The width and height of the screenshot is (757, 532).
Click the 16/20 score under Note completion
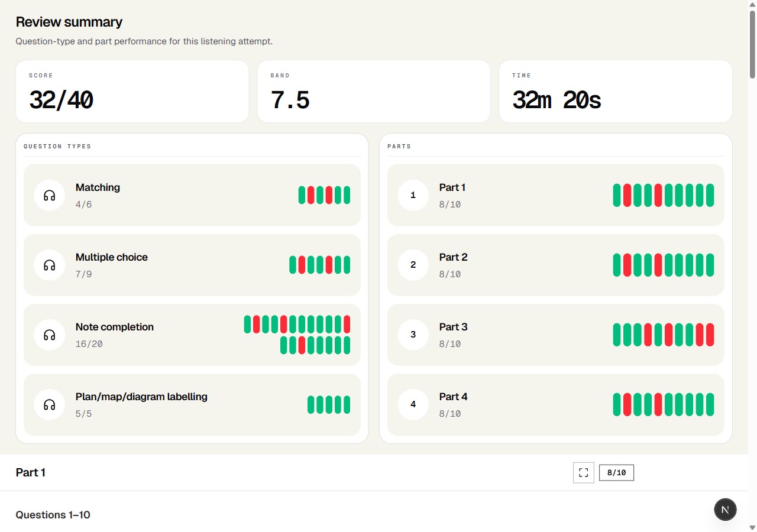pyautogui.click(x=89, y=344)
